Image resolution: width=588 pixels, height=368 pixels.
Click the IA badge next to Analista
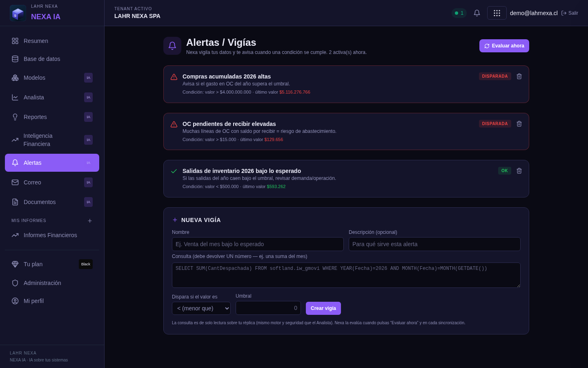click(88, 97)
